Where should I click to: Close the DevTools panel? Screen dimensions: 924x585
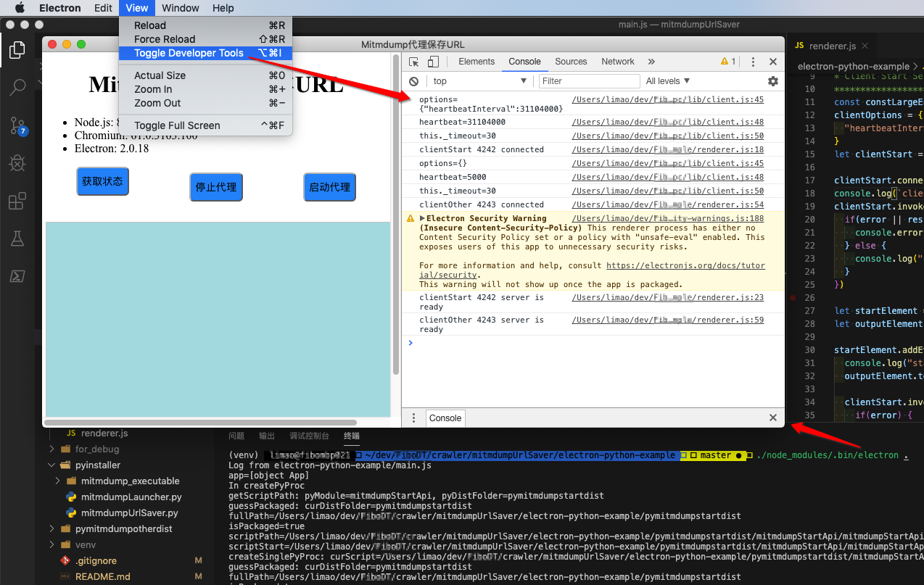pos(773,62)
